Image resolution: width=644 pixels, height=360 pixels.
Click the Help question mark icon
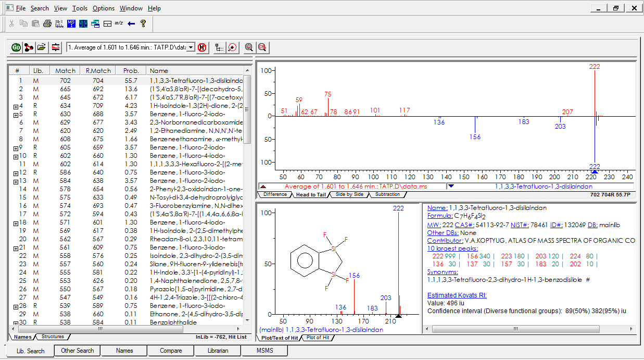point(144,23)
